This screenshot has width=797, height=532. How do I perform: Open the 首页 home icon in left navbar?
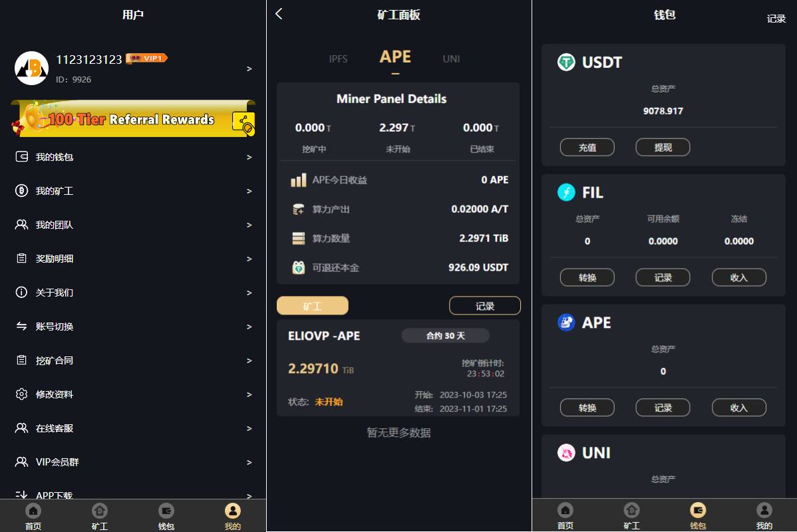(x=33, y=511)
